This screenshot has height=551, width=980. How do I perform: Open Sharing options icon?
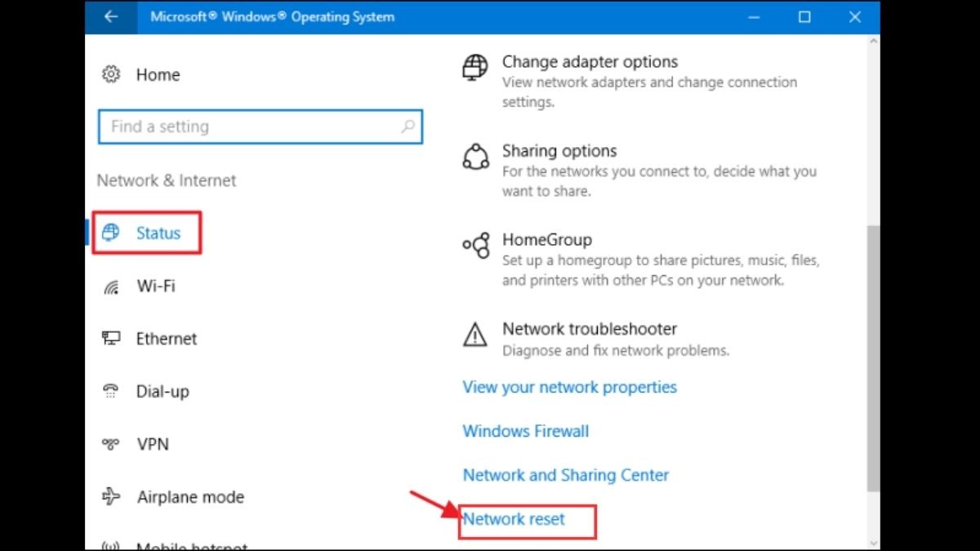475,156
